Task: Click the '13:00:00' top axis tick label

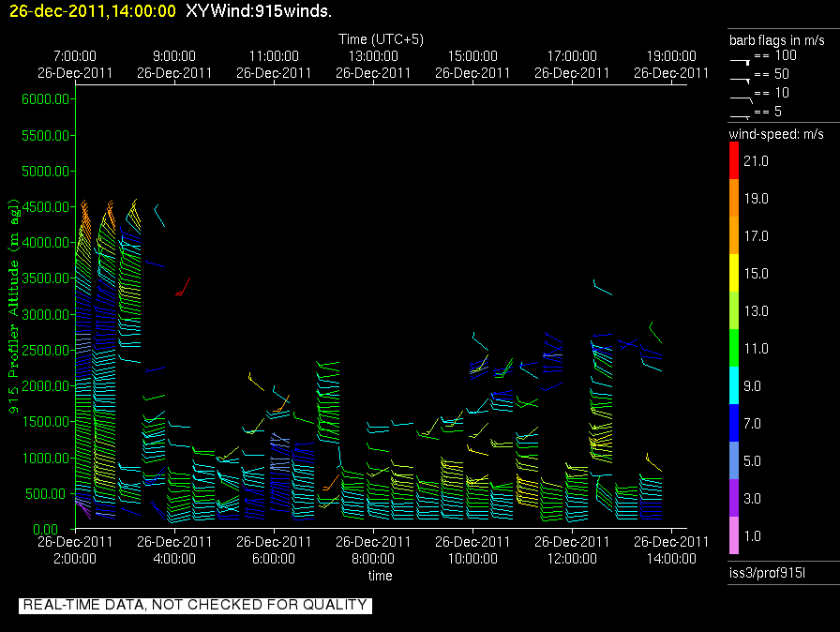Action: 373,55
